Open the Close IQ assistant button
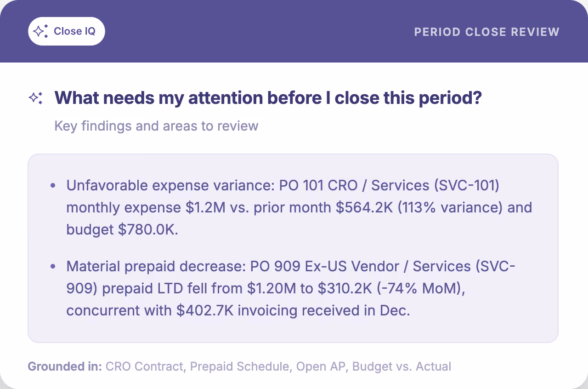The width and height of the screenshot is (588, 389). click(x=67, y=31)
